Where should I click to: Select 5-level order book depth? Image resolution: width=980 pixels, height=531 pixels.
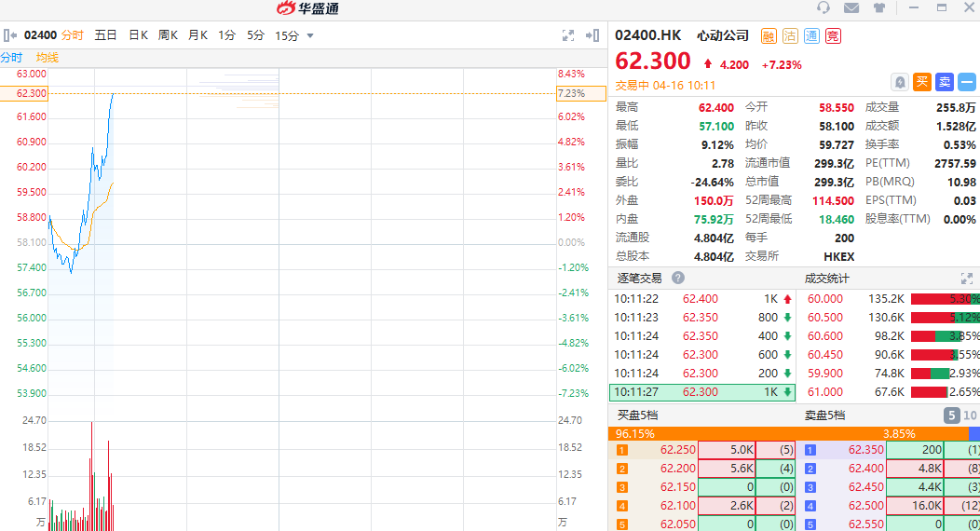[951, 415]
